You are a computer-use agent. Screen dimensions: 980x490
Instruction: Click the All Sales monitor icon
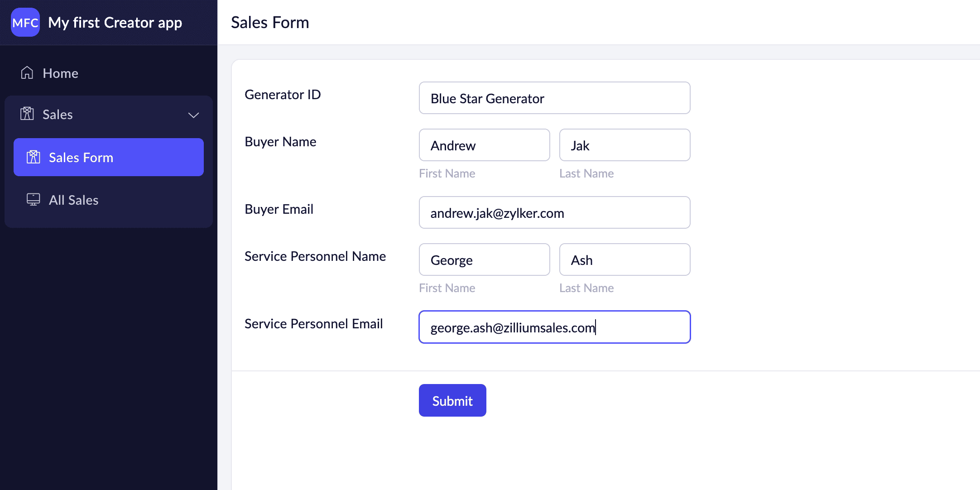(34, 200)
